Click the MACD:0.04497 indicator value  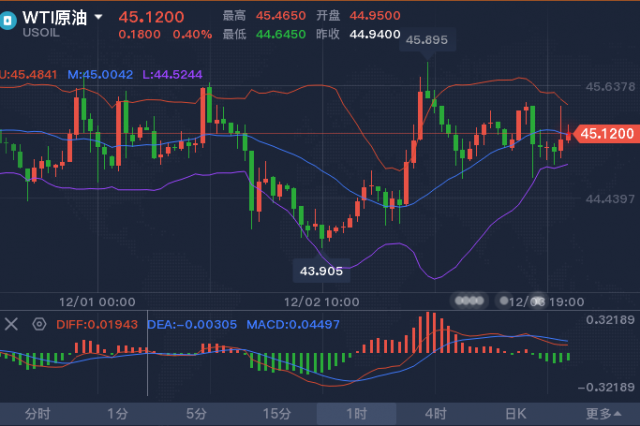tap(293, 325)
